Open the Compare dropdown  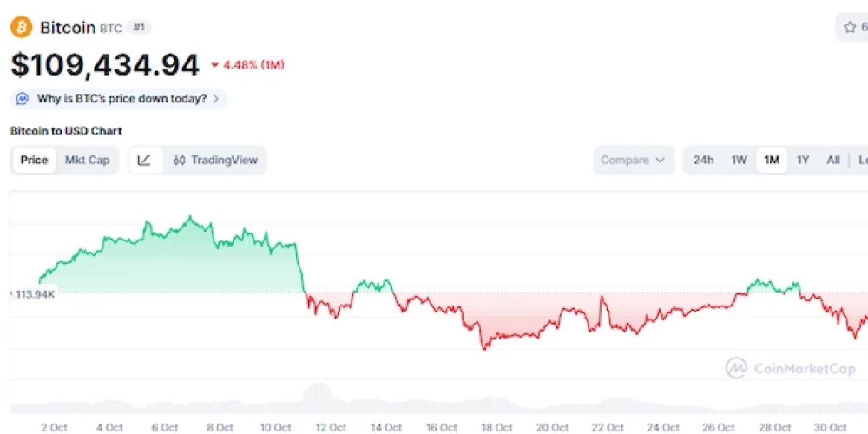coord(633,160)
